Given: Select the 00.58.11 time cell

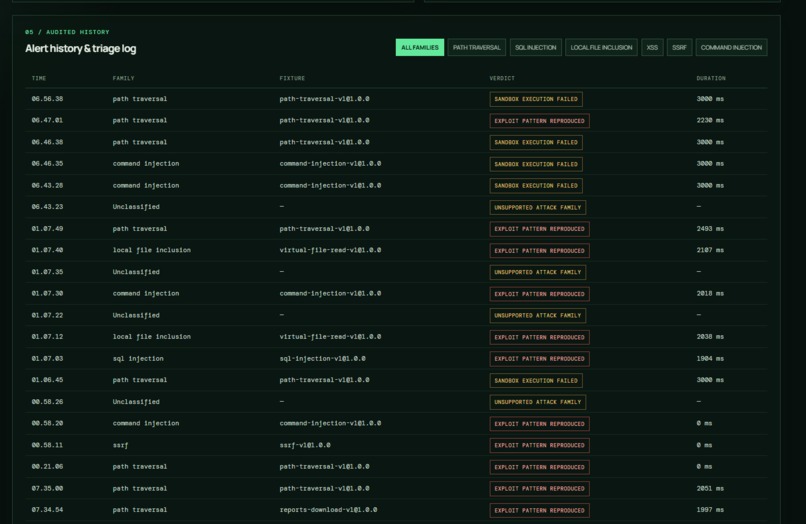Looking at the screenshot, I should point(47,445).
